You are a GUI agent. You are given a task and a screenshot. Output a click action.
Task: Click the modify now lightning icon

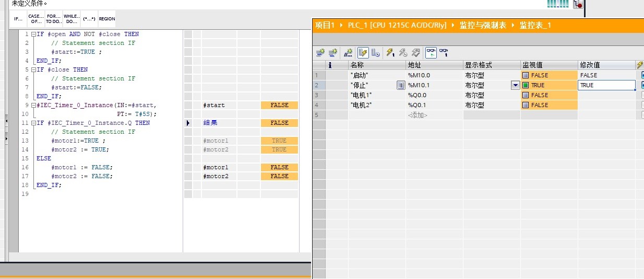pos(390,52)
